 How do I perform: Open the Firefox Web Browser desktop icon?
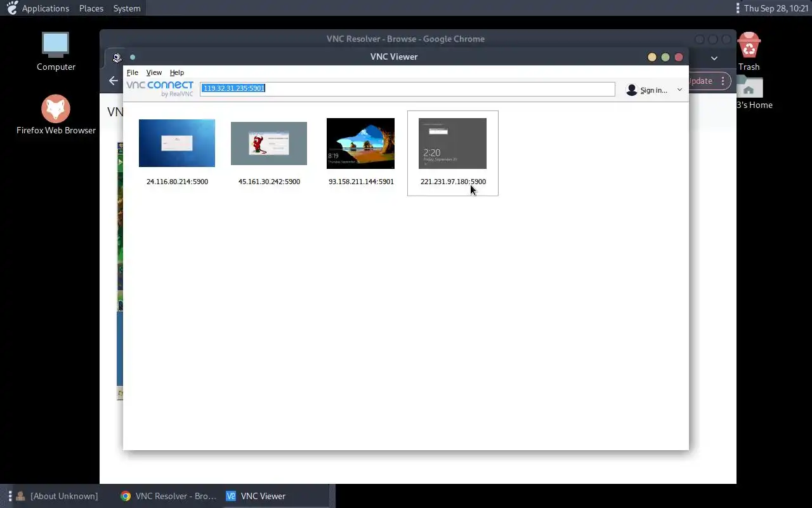(56, 115)
